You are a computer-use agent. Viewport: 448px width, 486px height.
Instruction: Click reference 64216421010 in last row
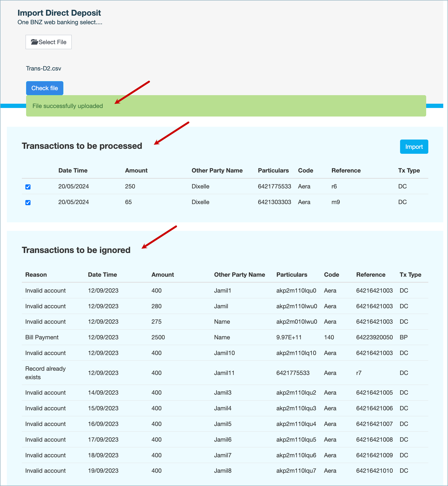[374, 471]
